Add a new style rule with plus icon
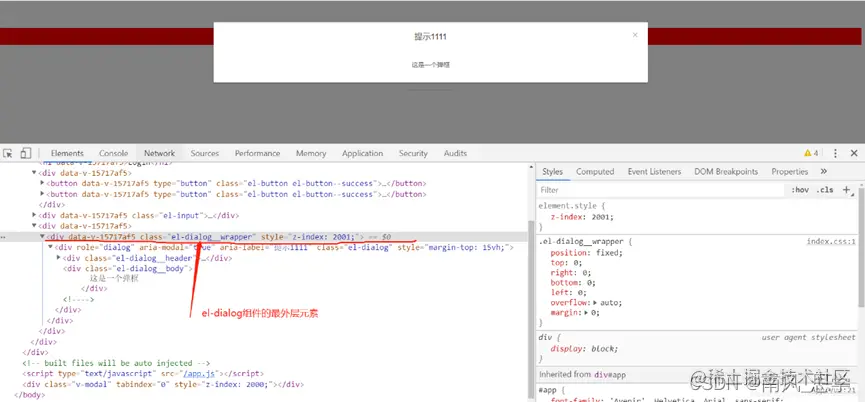Viewport: 865px width, 402px height. click(x=846, y=190)
